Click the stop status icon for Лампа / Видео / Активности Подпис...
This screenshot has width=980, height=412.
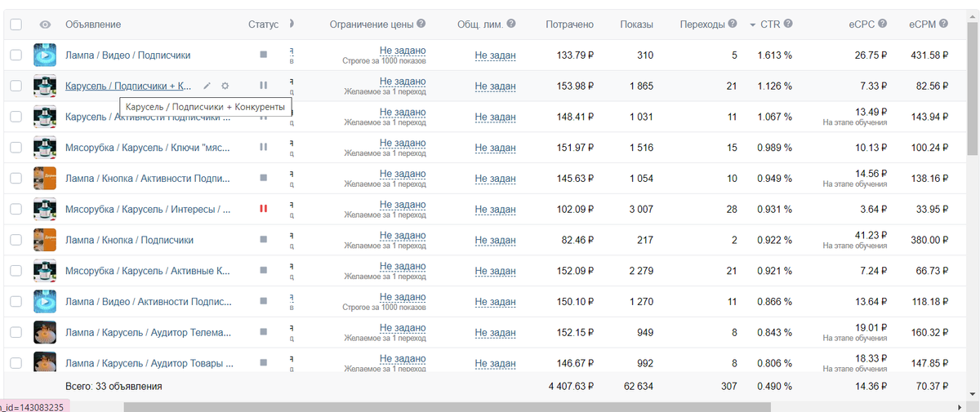coord(263,301)
